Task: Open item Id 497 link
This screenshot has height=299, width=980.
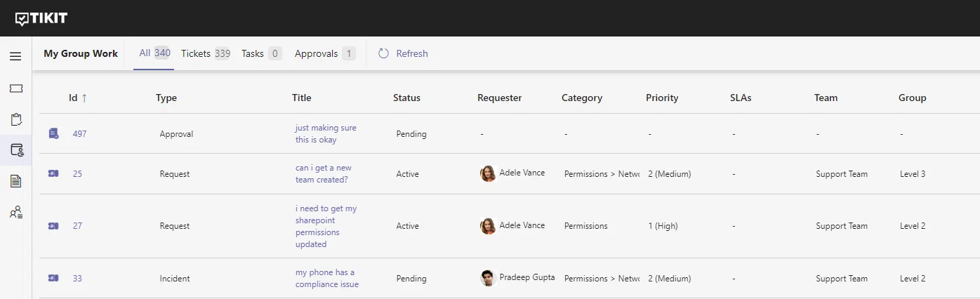Action: tap(80, 133)
